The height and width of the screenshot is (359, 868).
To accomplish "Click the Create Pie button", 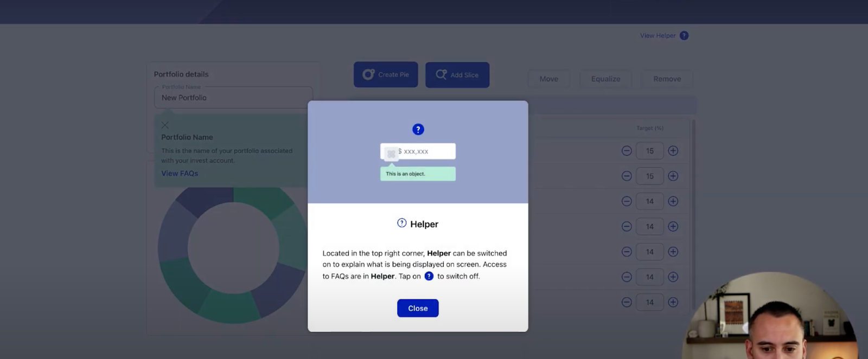I will [x=386, y=75].
